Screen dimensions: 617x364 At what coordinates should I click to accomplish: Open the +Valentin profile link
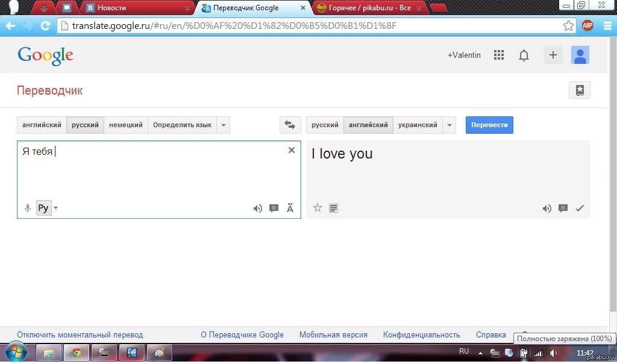coord(464,55)
